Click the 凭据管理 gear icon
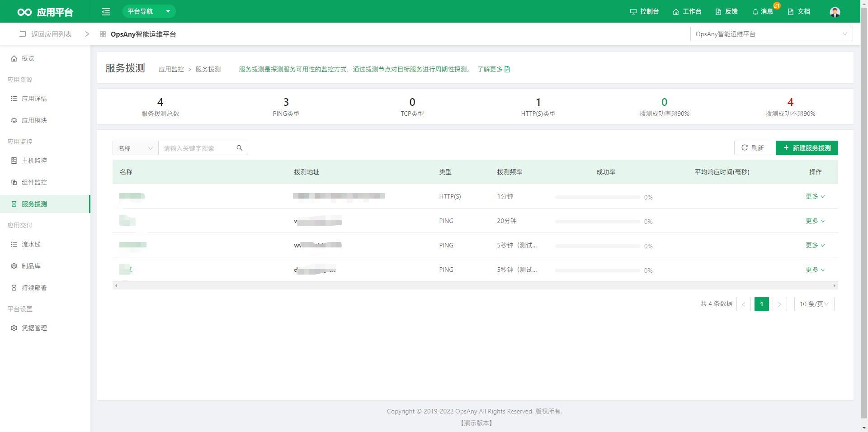Viewport: 868px width, 432px height. (14, 328)
